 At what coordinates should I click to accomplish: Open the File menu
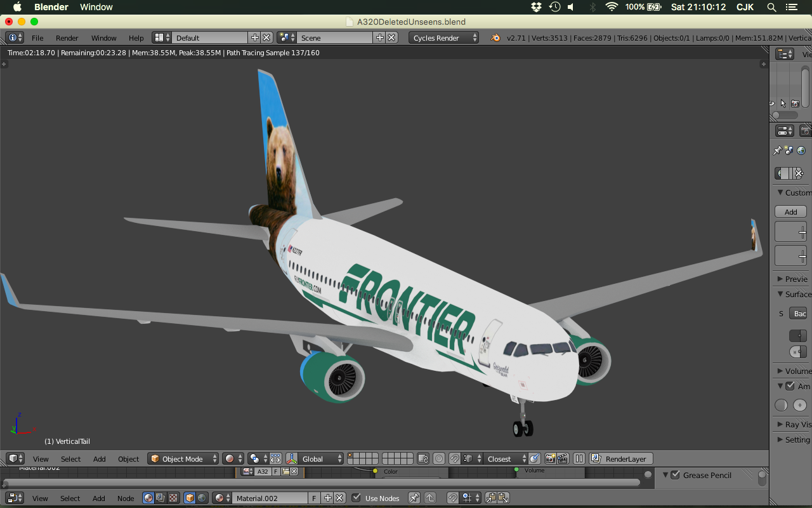coord(37,38)
